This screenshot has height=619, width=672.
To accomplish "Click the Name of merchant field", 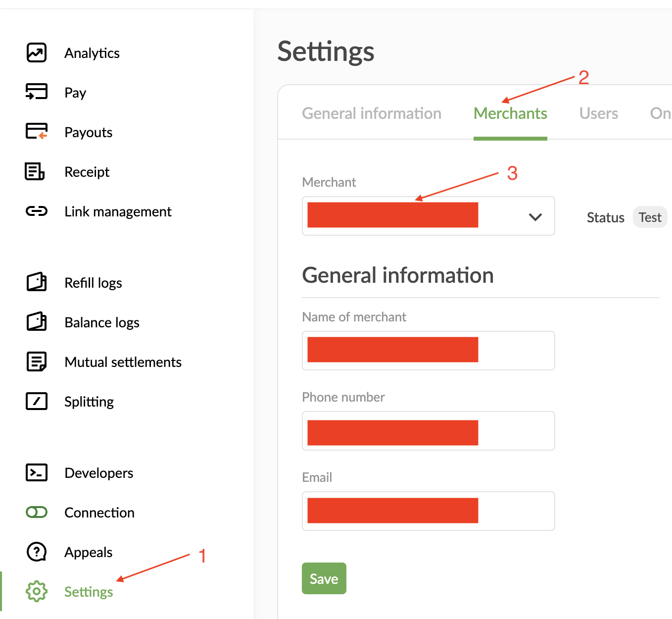I will (x=428, y=351).
